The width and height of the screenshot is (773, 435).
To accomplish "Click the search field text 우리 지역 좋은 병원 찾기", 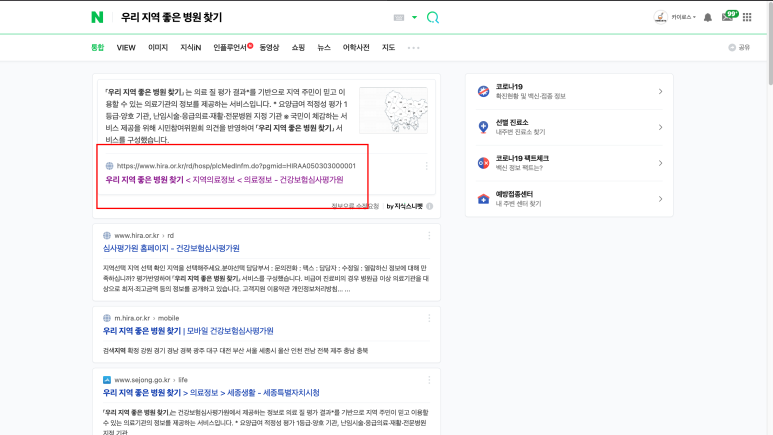I will click(x=172, y=17).
